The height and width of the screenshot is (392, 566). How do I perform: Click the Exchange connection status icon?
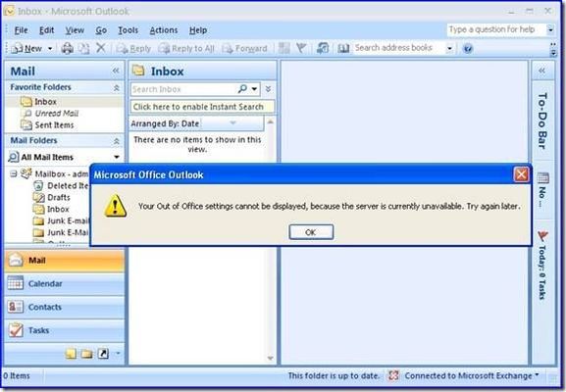(393, 375)
